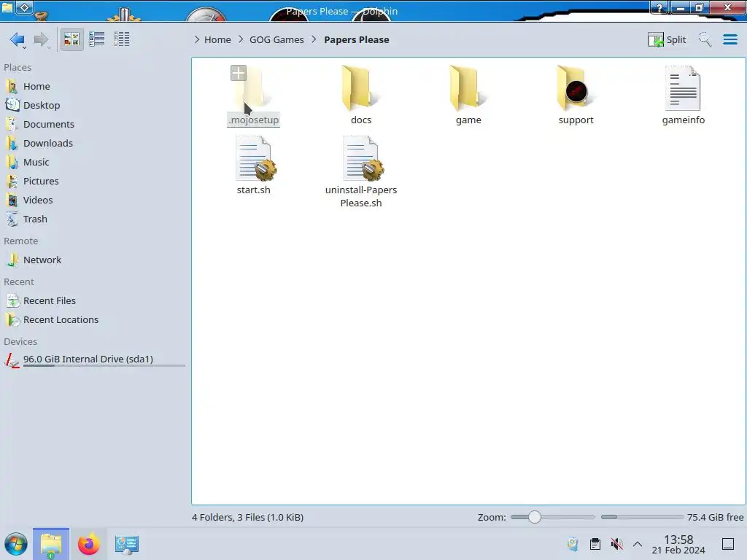The image size is (747, 560).
Task: Select the support folder
Action: tap(576, 96)
